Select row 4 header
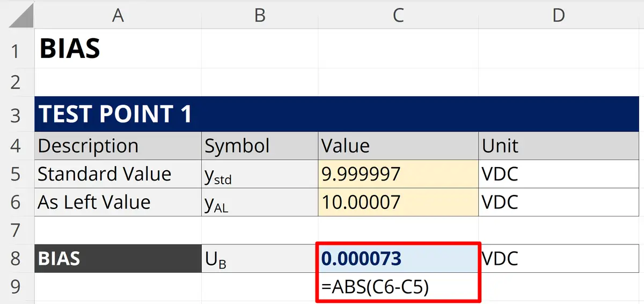Viewport: 644px width, 304px height. (17, 146)
